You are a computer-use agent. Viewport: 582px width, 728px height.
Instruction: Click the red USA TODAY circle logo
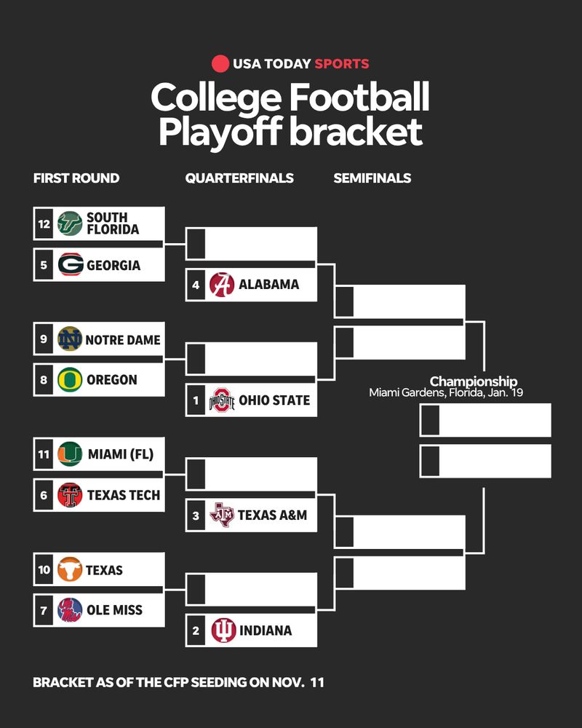point(220,63)
